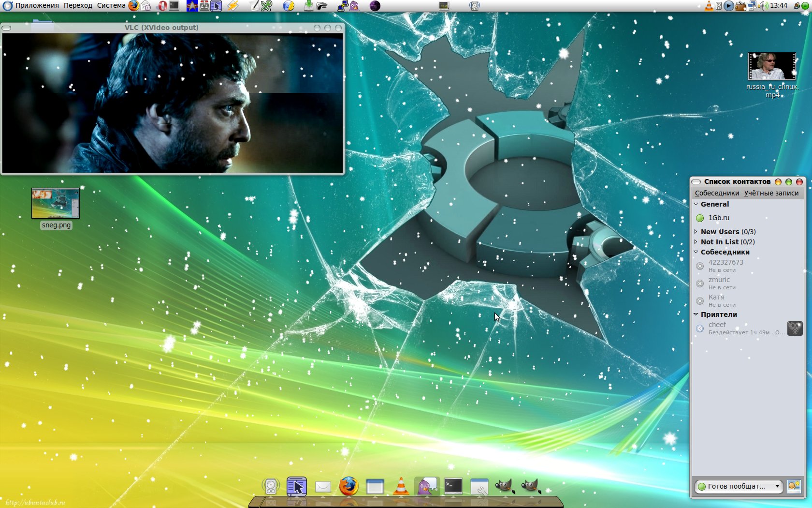
Task: Open the Готов пообщаться status dropdown
Action: tap(738, 486)
